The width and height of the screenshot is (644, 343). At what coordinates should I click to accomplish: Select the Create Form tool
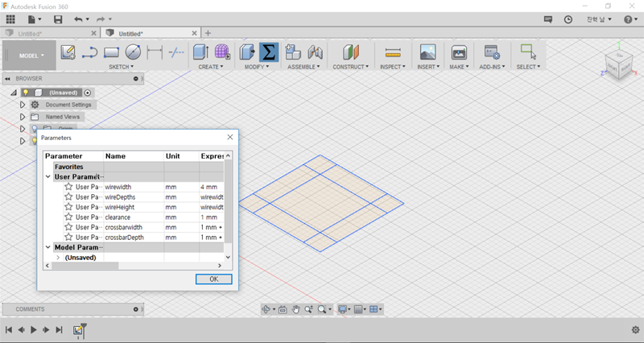pyautogui.click(x=222, y=52)
